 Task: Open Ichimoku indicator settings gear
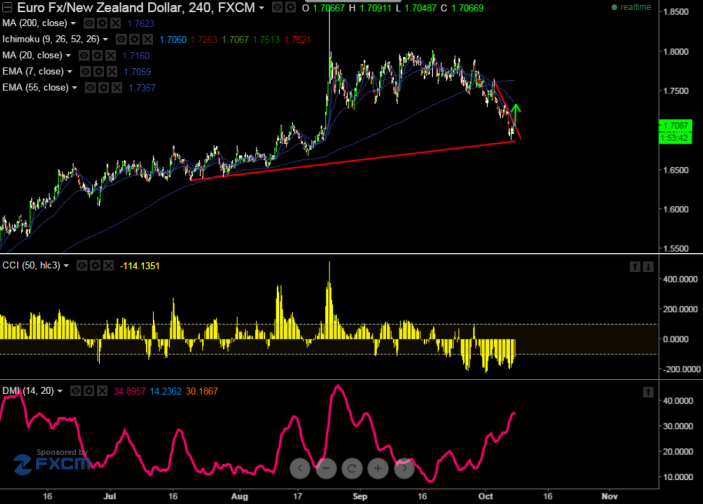[x=135, y=39]
